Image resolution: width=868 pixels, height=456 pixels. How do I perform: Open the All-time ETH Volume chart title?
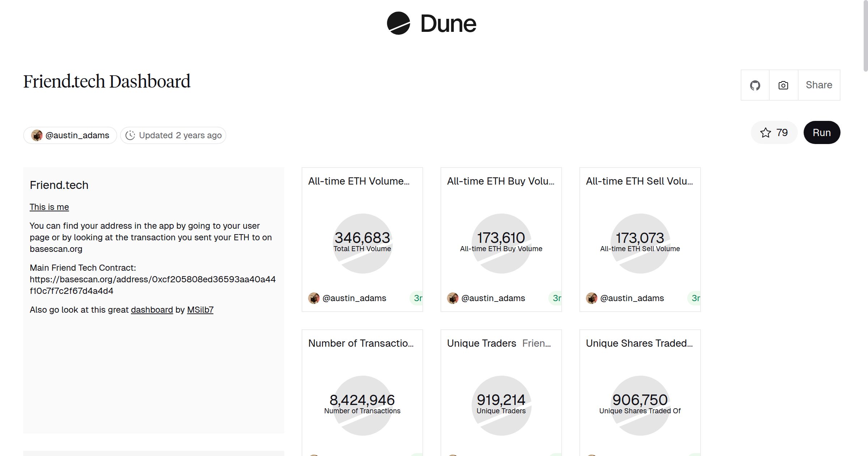[x=359, y=181]
